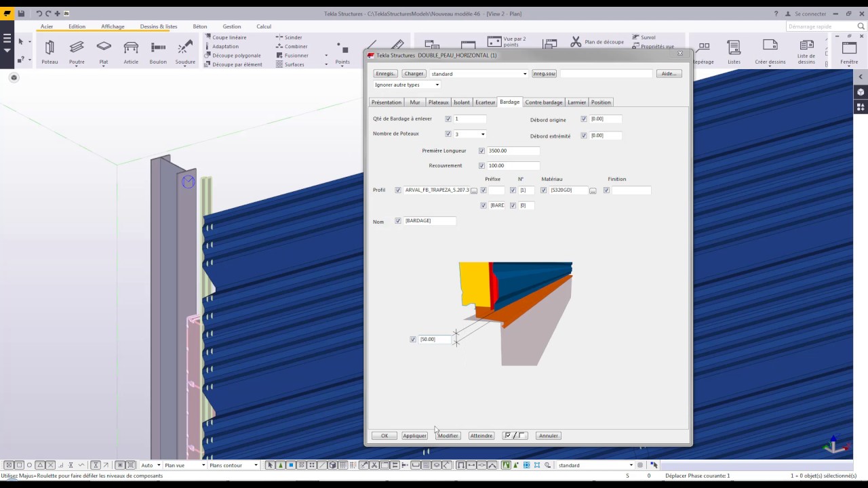Open Liste de dessins
Screen dimensions: 868x488
(x=806, y=52)
